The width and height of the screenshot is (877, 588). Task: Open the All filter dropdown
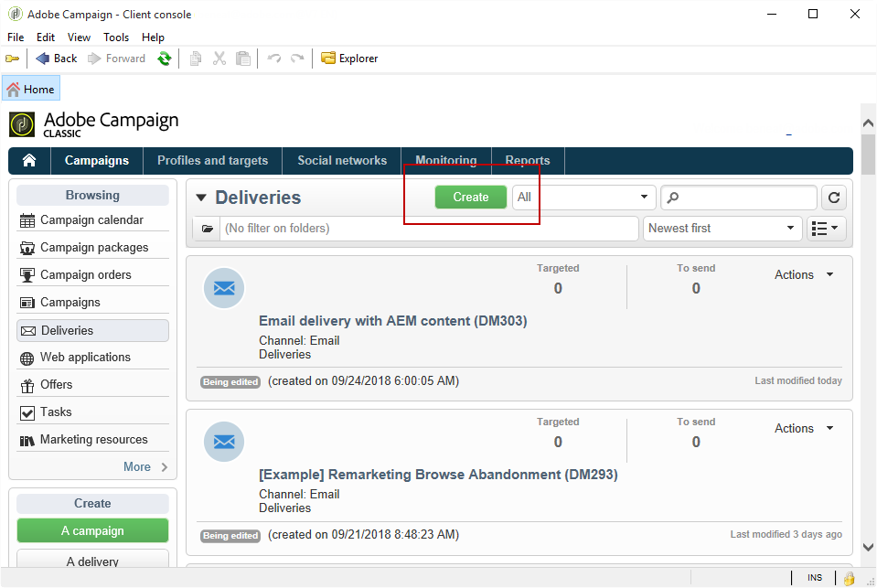coord(584,197)
